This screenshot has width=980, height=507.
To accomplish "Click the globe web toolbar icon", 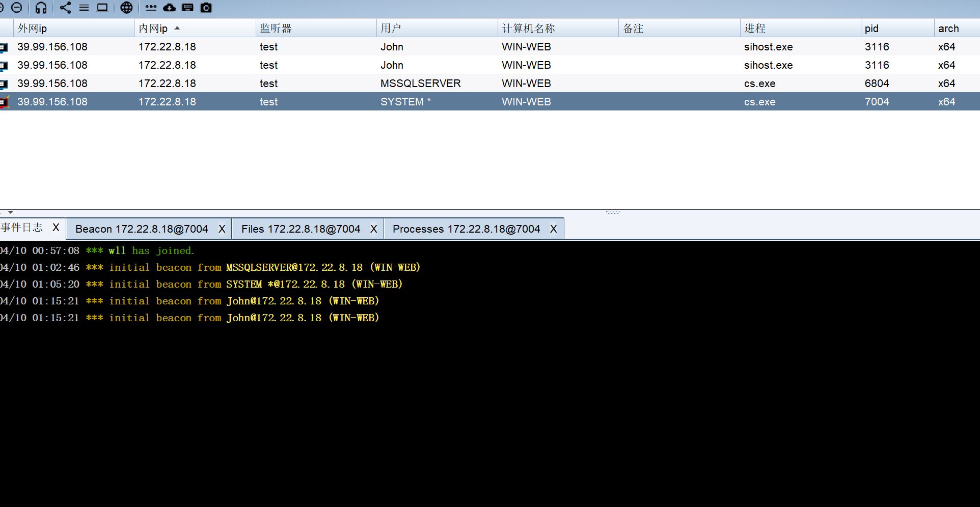I will [x=127, y=8].
